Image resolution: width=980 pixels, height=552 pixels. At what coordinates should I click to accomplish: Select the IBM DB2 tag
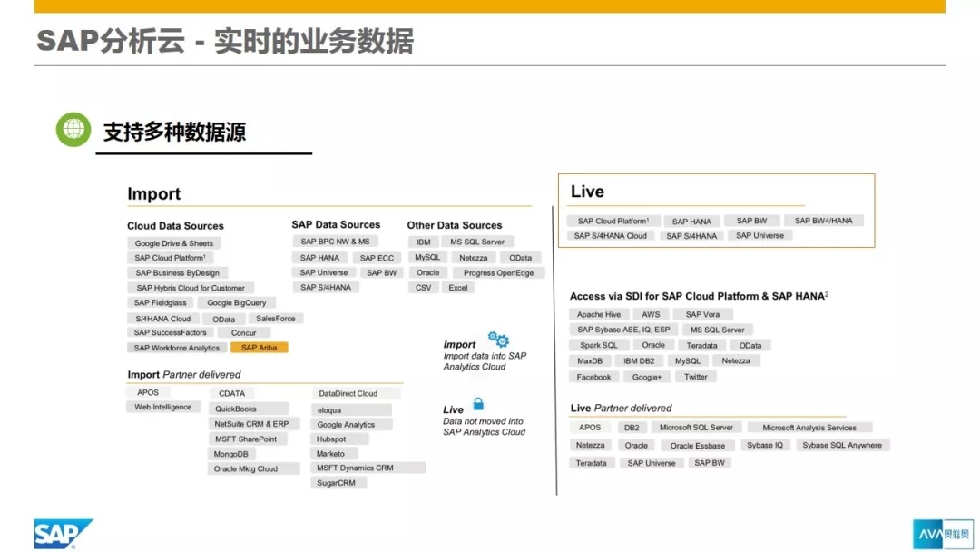639,360
